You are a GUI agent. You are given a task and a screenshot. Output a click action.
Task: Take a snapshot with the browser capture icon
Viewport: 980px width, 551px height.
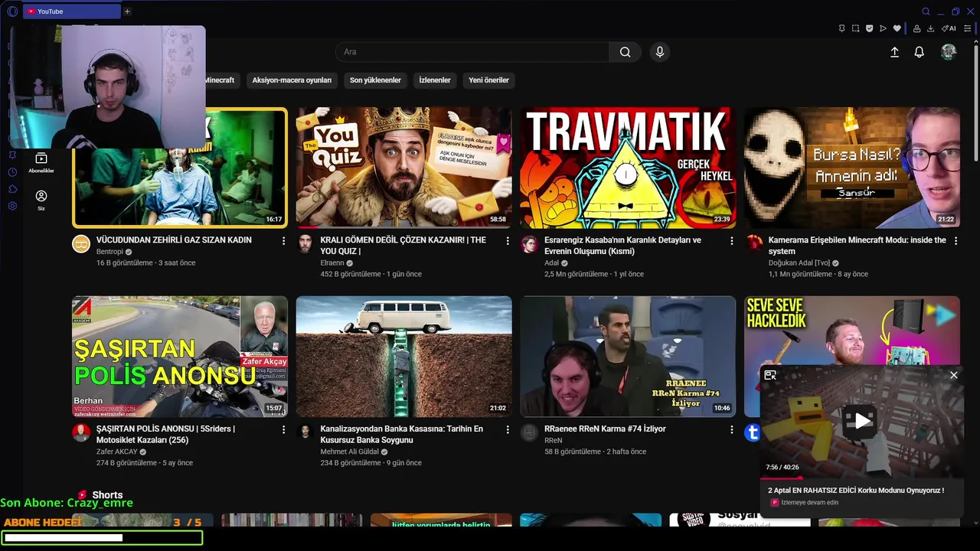click(x=856, y=28)
